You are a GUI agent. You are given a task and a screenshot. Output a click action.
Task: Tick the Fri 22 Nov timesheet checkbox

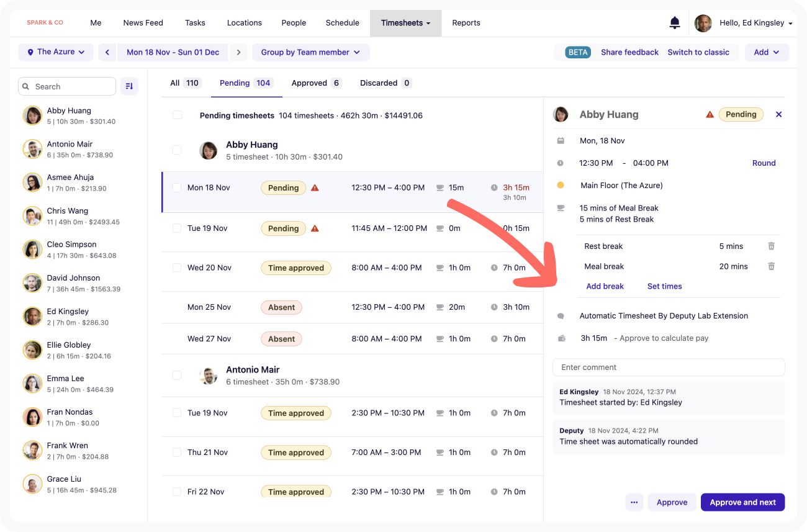(177, 492)
